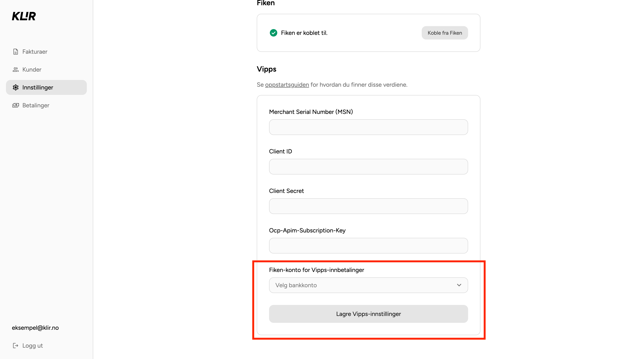Open Fakturaer document icon in sidebar
This screenshot has height=359, width=644.
click(x=15, y=52)
